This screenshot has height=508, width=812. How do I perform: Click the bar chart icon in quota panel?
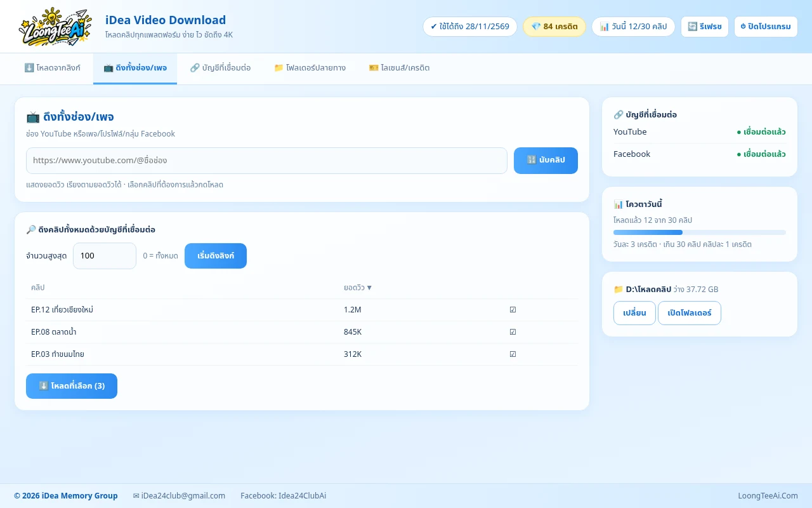point(619,204)
